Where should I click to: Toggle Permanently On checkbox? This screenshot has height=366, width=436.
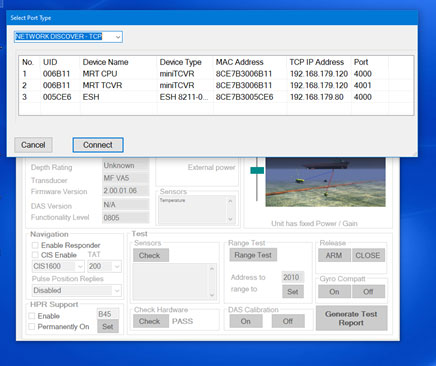click(x=32, y=327)
